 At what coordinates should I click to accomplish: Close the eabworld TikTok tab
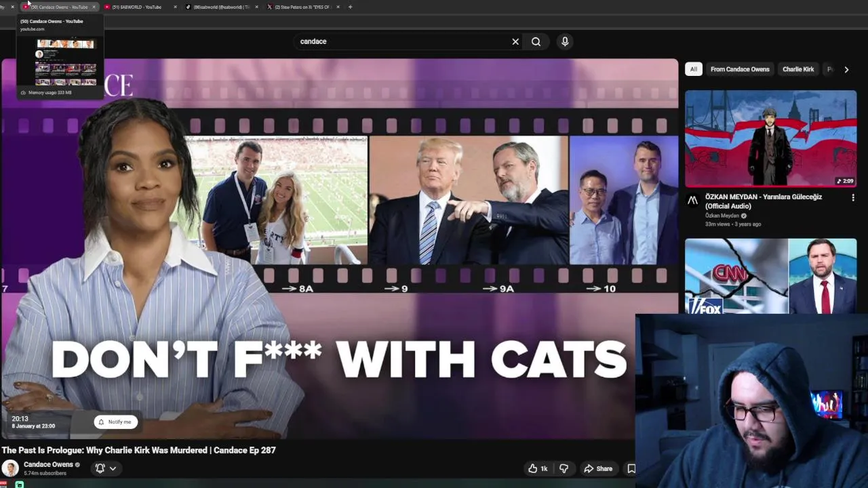(256, 7)
